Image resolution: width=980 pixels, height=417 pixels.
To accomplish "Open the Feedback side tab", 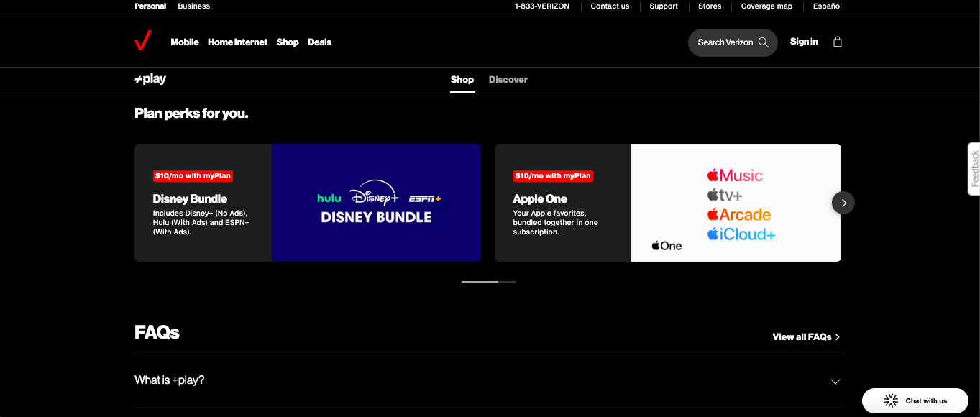I will point(974,169).
